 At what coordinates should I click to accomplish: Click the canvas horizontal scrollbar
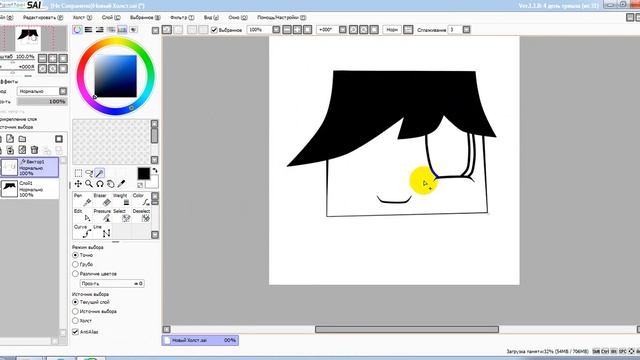[407, 329]
